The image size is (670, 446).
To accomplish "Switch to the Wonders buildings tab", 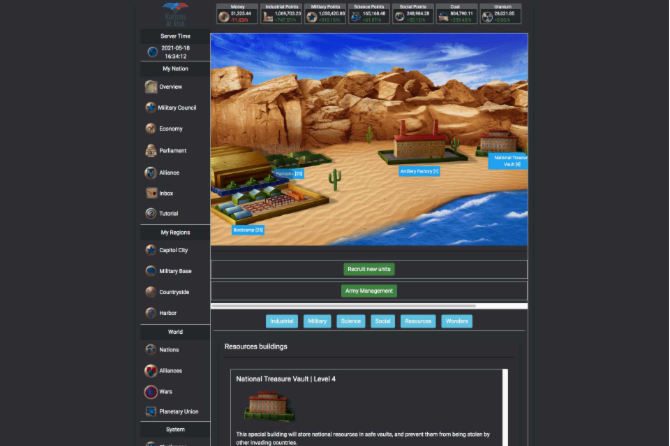I will [x=456, y=321].
